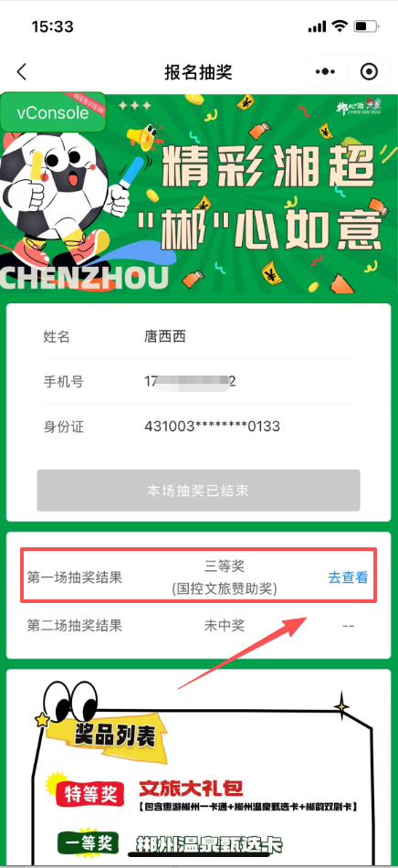This screenshot has height=868, width=398.
Task: Tap the 本场抽奖已结束 disabled button
Action: click(198, 491)
